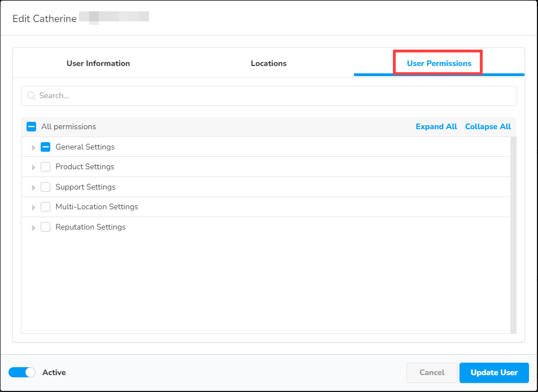Expand the Support Settings tree item
The image size is (538, 392).
(x=33, y=187)
